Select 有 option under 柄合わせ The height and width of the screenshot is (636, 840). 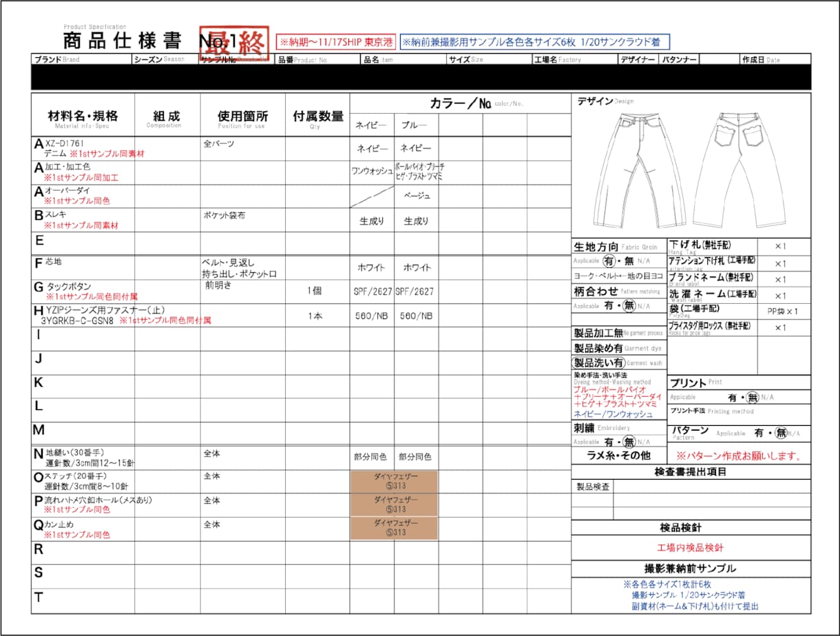[x=609, y=305]
